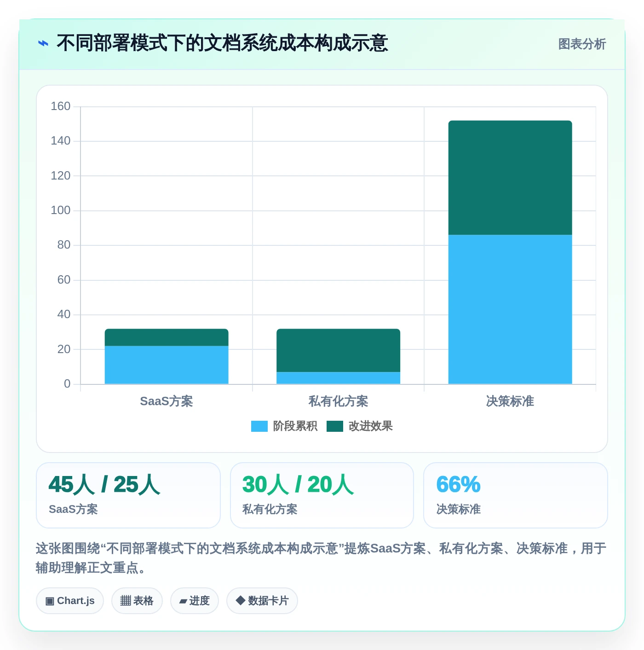Click the SaaS方案 blue bar segment
Screen dimensions: 644x650
tap(167, 365)
